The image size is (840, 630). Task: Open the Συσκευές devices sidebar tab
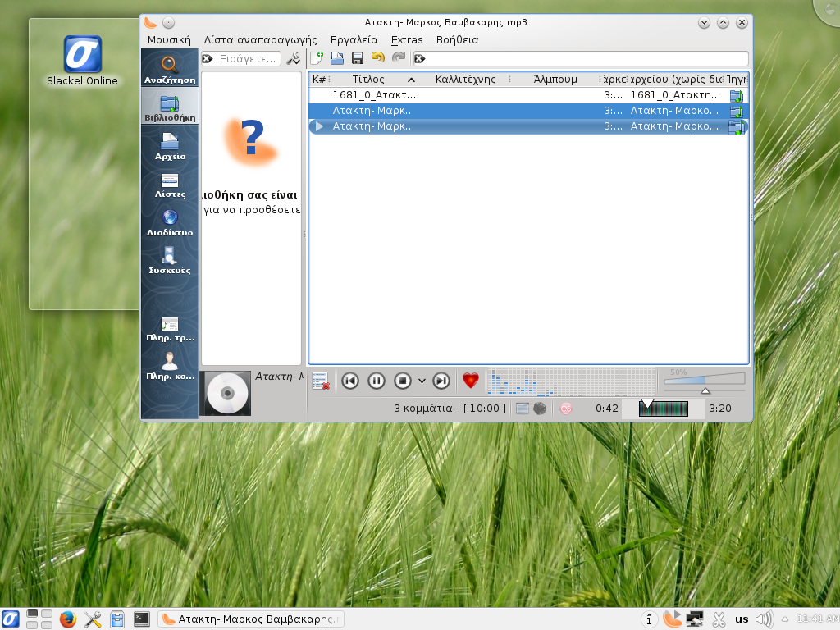[170, 261]
